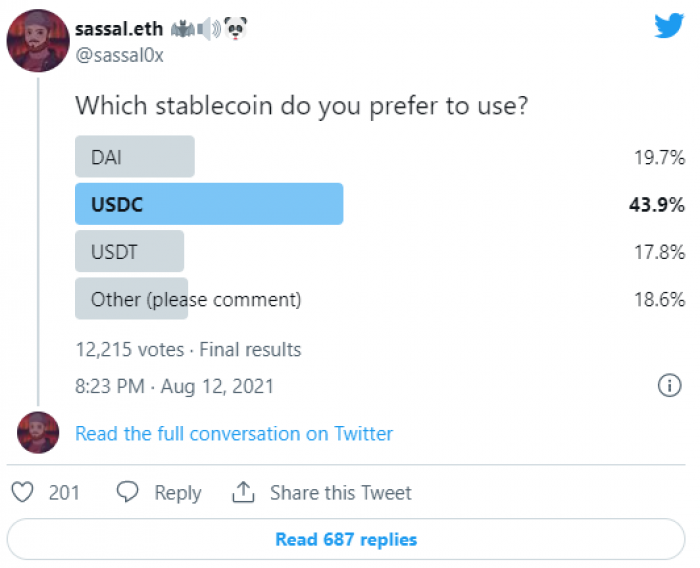Select the DAI poll option bar
700x568 pixels.
click(135, 157)
